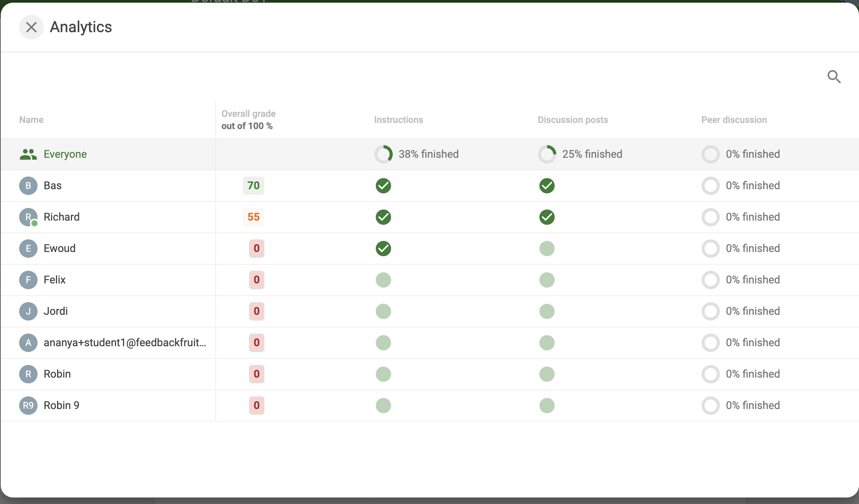Viewport: 859px width, 504px height.
Task: Click Everyone's 25% finished Discussion progress
Action: [x=580, y=154]
